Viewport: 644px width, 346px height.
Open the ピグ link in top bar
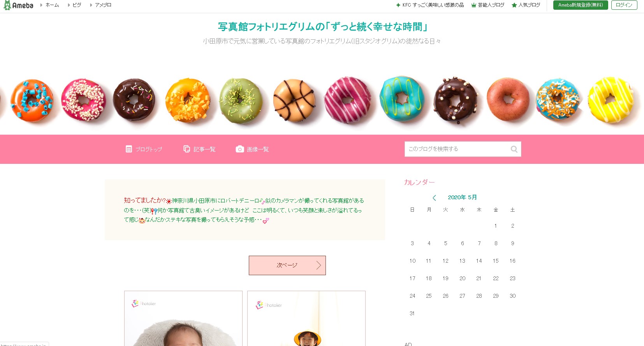(x=77, y=5)
